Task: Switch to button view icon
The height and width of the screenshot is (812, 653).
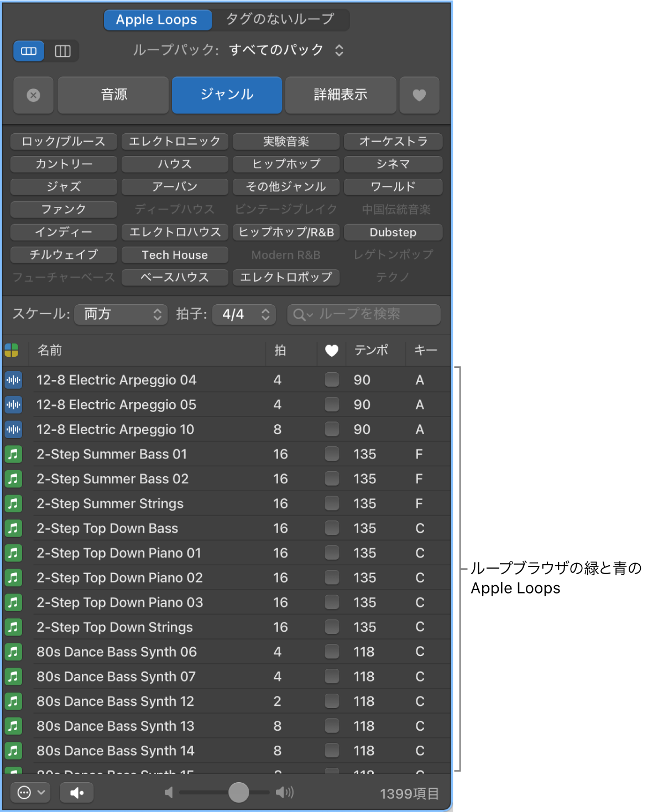Action: 29,51
